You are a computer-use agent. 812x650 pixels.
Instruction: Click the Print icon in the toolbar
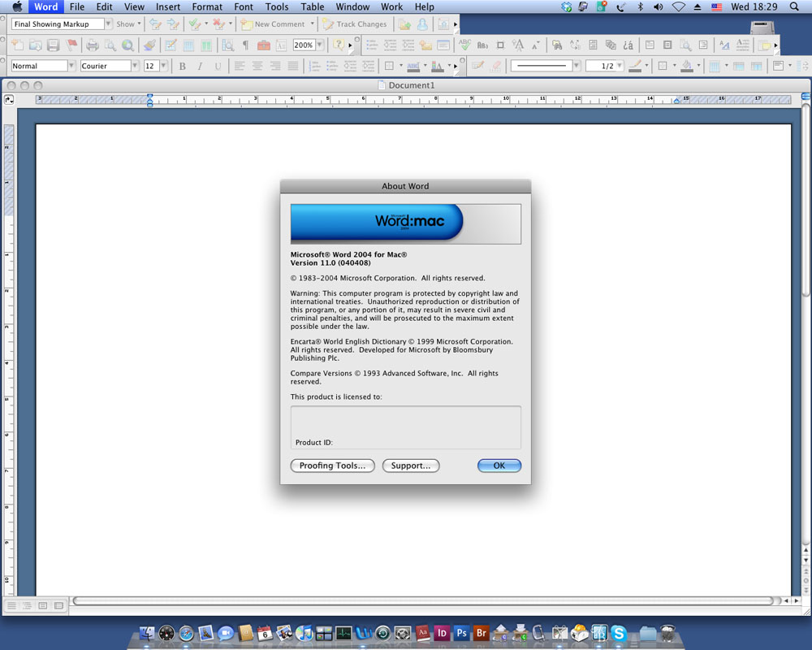point(93,45)
